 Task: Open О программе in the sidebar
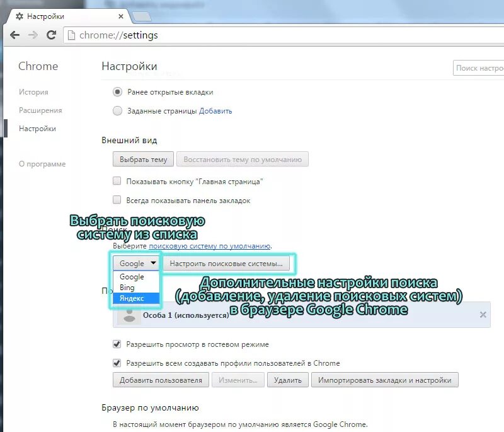[42, 164]
